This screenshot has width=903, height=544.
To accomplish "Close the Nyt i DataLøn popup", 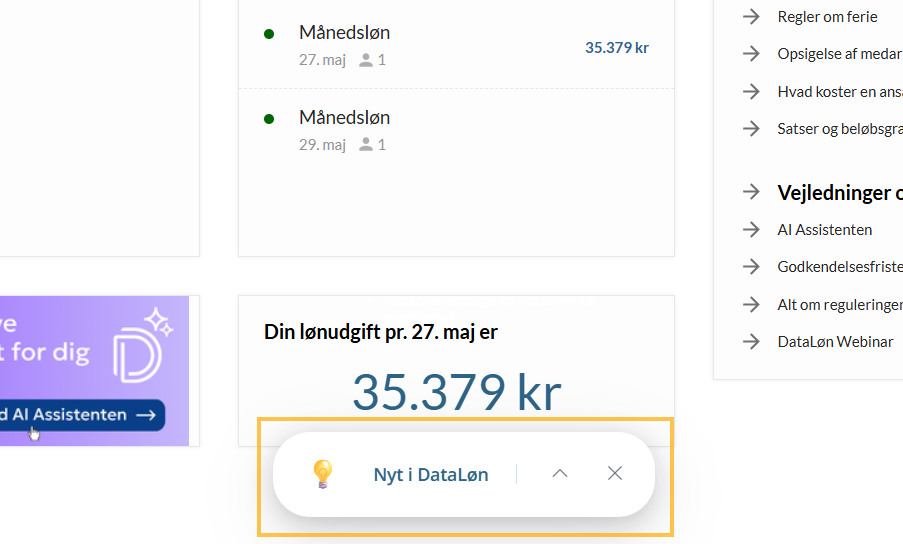I will point(614,473).
